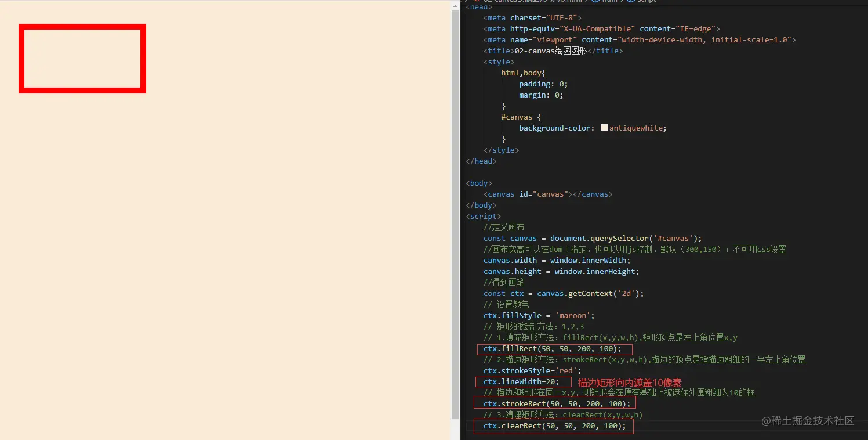Screen dimensions: 868x440
Task: Click the padding: 0; declaration
Action: click(543, 84)
